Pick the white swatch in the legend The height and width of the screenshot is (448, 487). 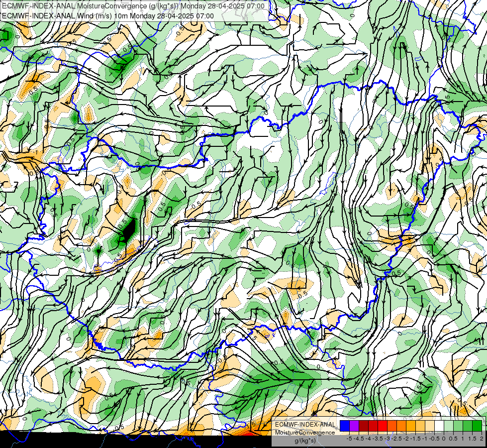(439, 426)
